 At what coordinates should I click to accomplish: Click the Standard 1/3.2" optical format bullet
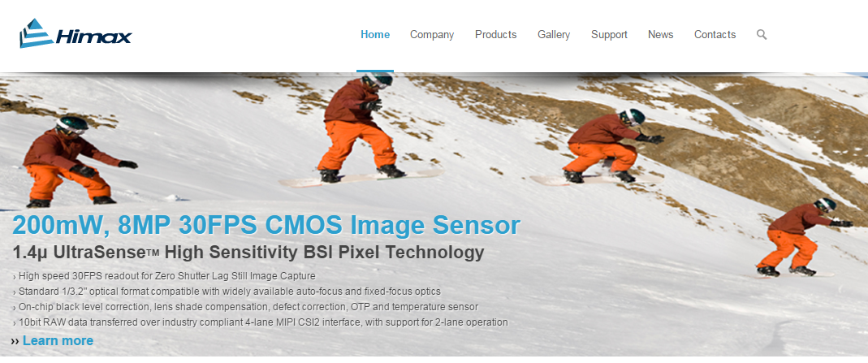[x=227, y=291]
